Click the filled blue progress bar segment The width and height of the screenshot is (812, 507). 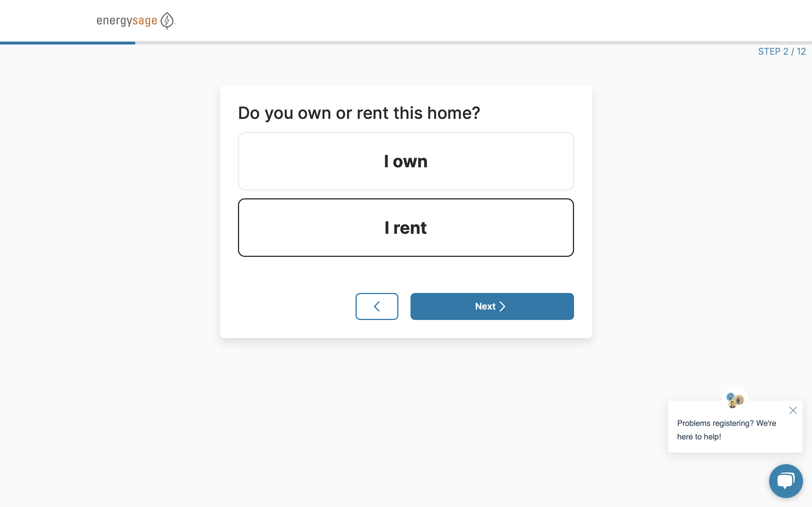click(x=67, y=43)
